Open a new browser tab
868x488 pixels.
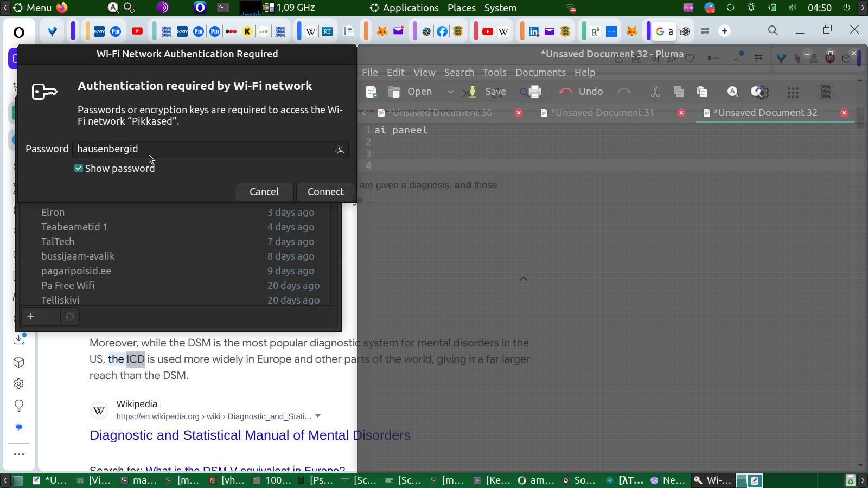tap(725, 31)
